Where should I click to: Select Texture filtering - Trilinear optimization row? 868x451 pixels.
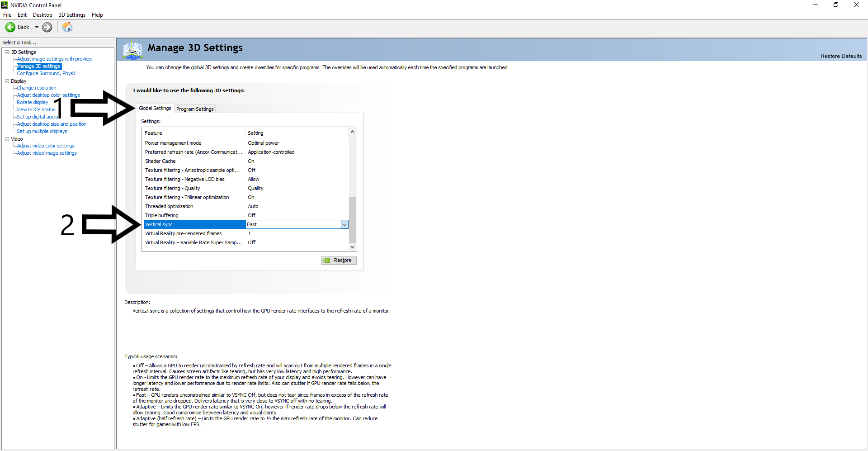(246, 197)
